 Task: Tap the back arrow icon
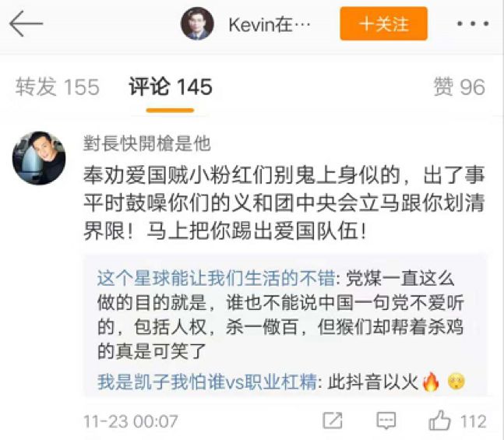(x=26, y=23)
